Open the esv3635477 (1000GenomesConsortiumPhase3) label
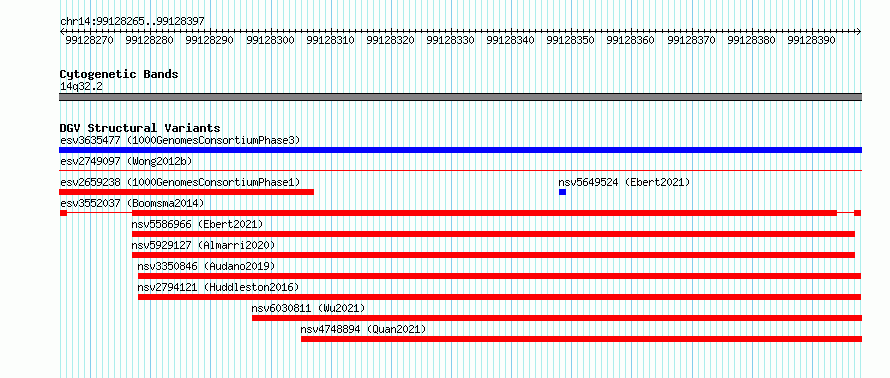This screenshot has height=378, width=890. (180, 140)
